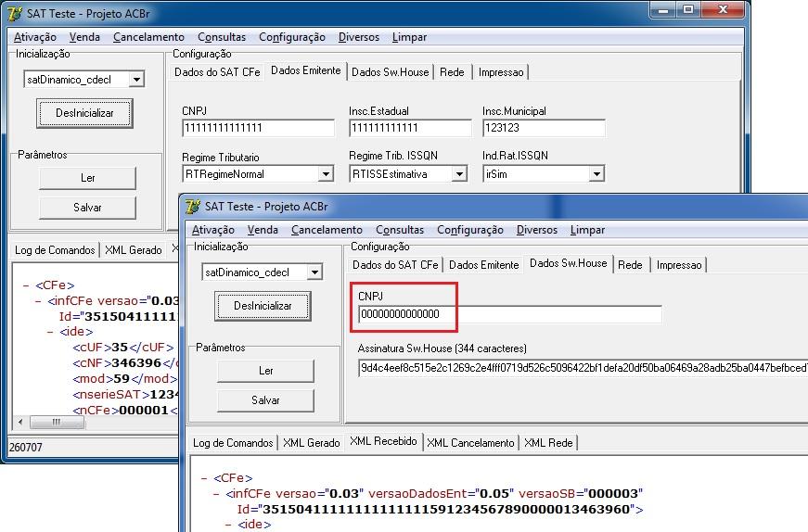
Task: Expand Regime Trib. ISSQN RTISSEstimativa dropdown
Action: 459,174
